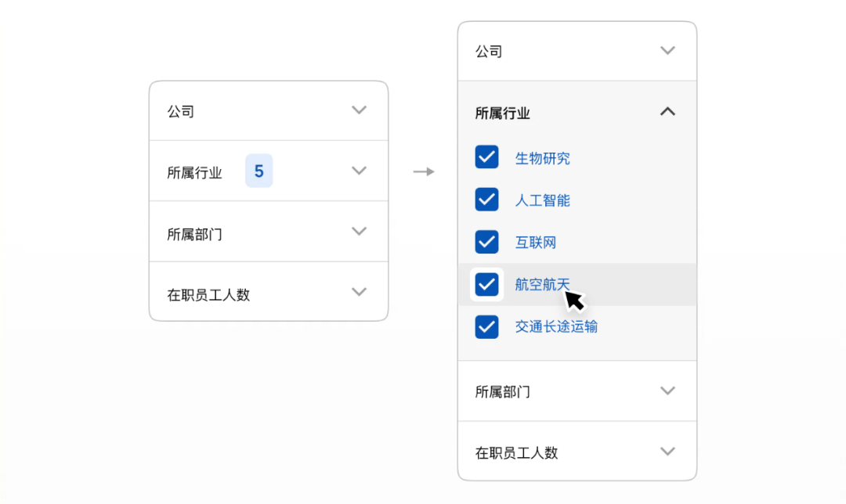
Task: Click the 所属行业 header in right panel
Action: 502,113
